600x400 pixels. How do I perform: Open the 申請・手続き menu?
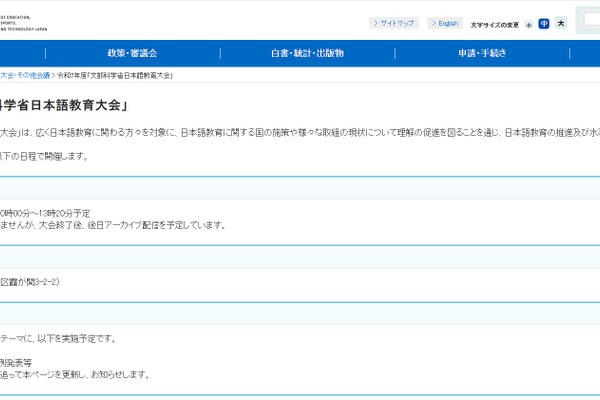483,53
